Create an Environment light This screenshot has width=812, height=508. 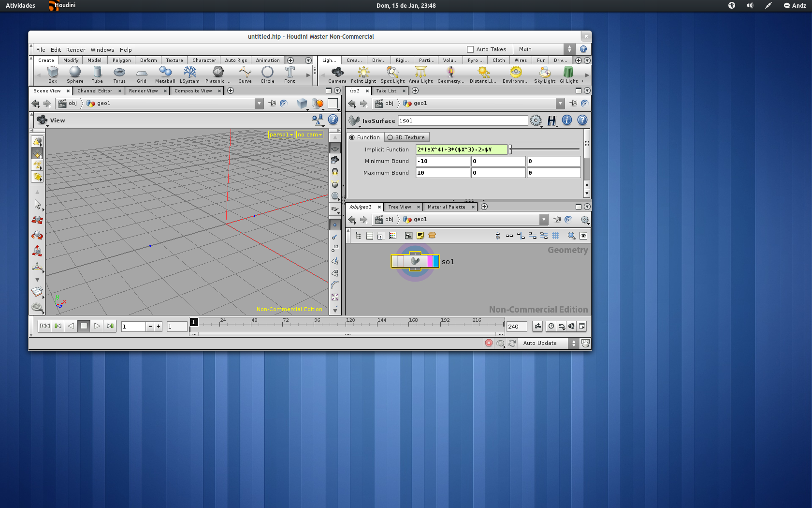coord(516,75)
